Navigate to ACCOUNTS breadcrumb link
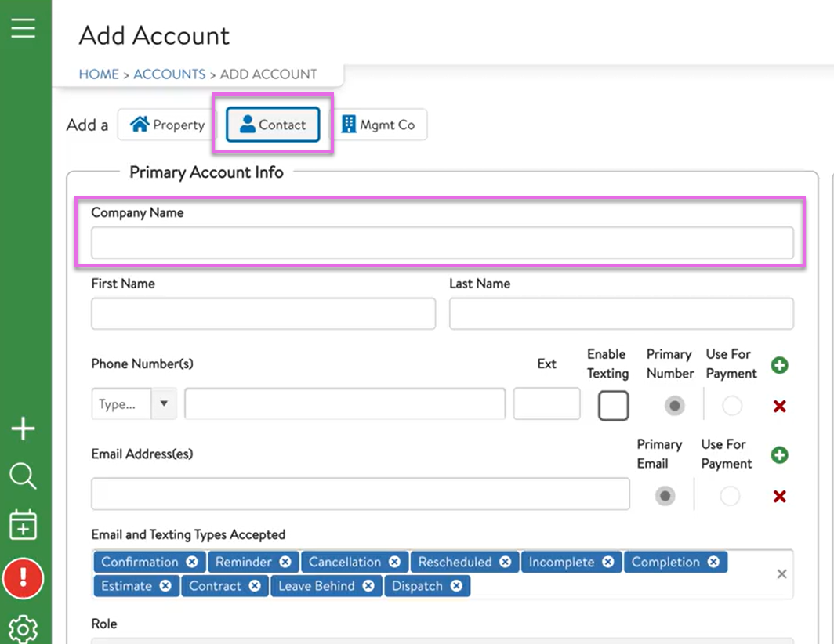This screenshot has height=644, width=834. click(x=169, y=74)
